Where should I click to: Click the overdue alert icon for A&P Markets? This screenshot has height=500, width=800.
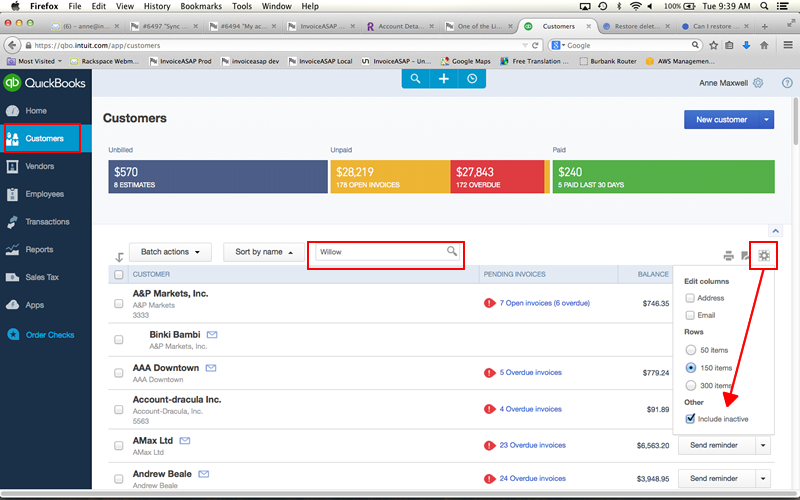(x=490, y=303)
